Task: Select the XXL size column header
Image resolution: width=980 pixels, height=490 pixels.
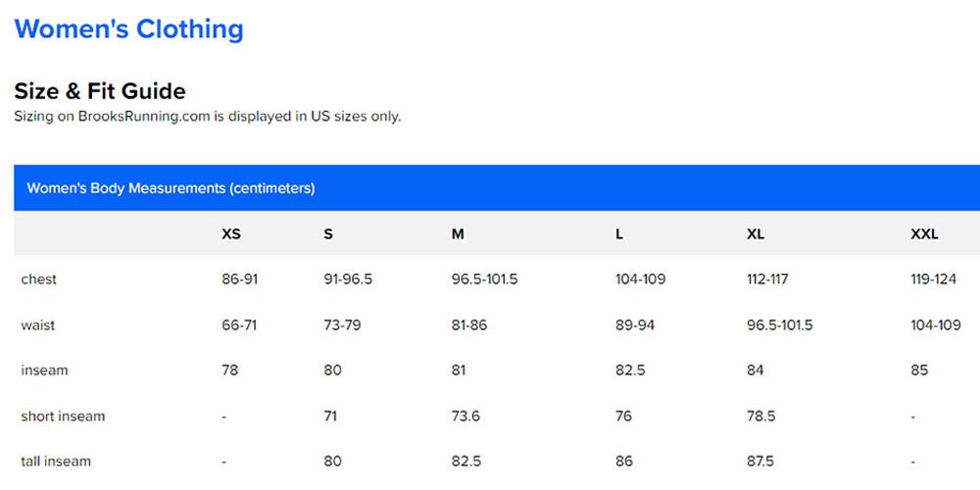Action: (924, 234)
